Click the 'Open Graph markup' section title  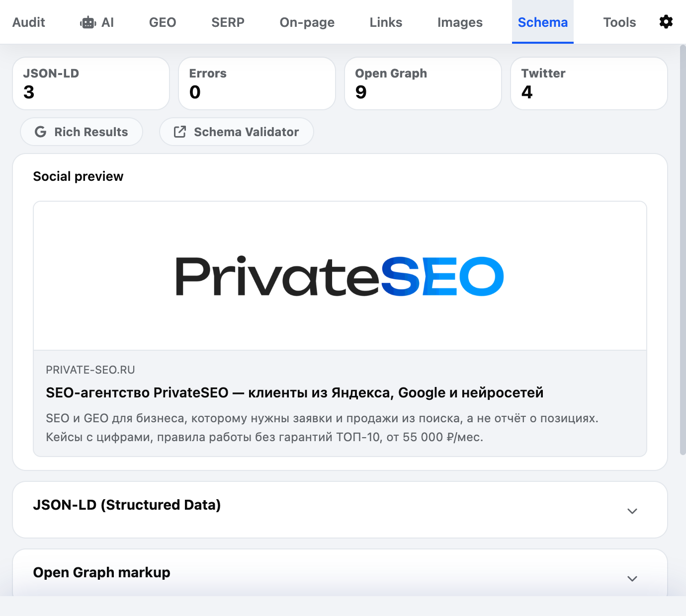(x=101, y=572)
